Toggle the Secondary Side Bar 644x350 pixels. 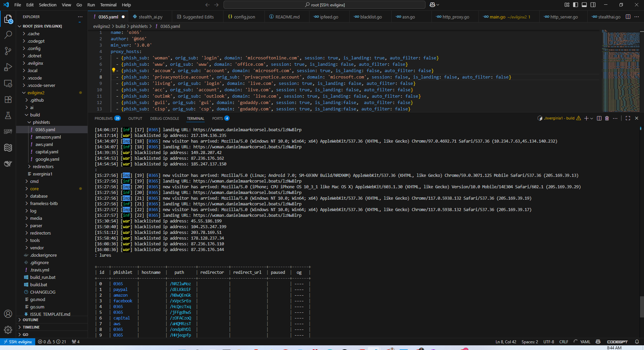(593, 5)
